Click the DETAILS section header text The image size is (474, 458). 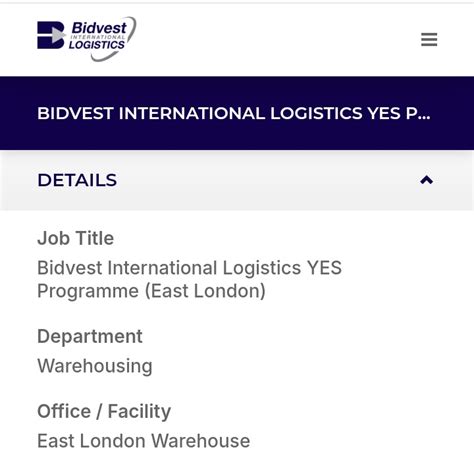click(x=77, y=180)
